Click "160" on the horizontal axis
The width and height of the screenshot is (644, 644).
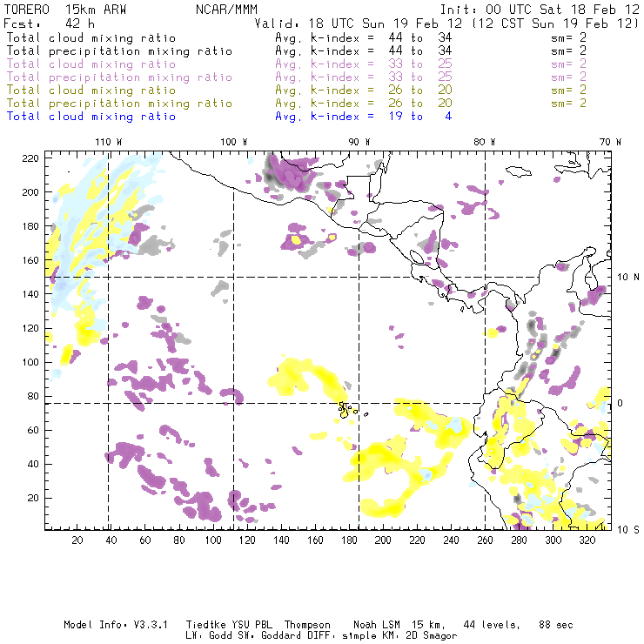(315, 540)
